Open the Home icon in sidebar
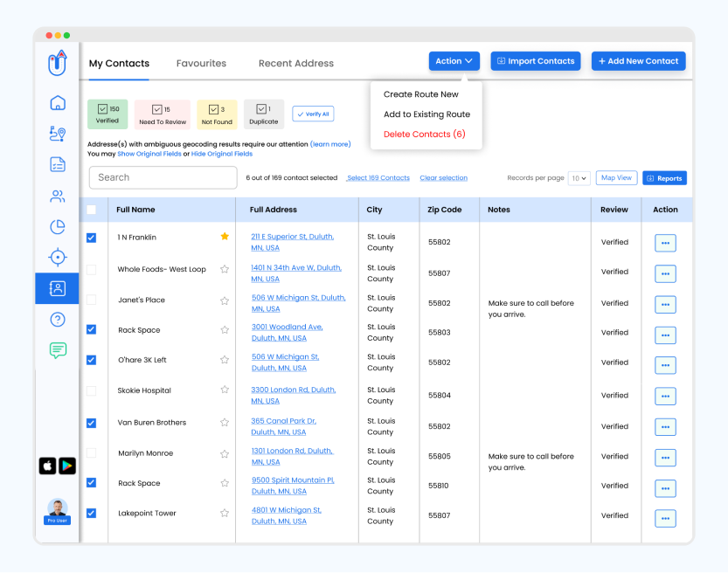Viewport: 728px width, 573px height. pos(58,103)
